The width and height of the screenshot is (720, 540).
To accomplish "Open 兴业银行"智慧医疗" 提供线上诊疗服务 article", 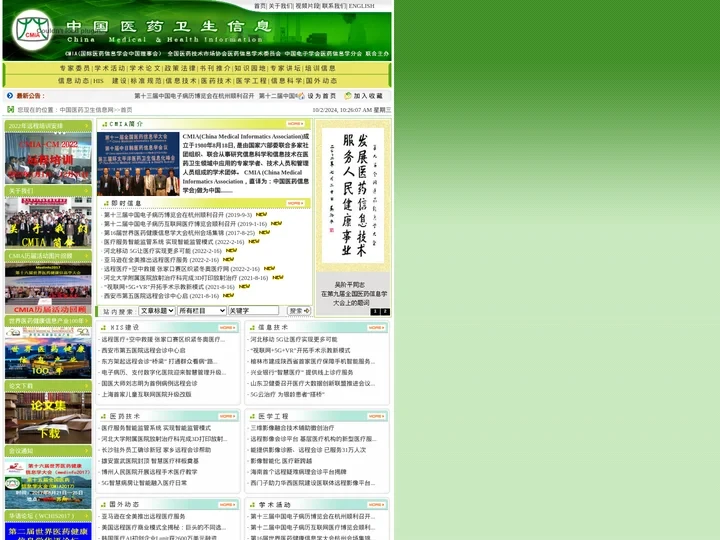I will (x=302, y=372).
